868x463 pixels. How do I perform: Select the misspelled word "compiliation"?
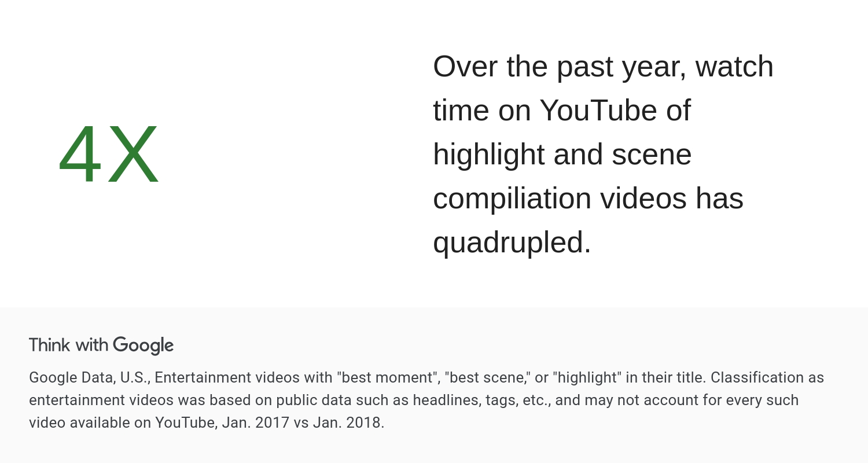pyautogui.click(x=512, y=199)
